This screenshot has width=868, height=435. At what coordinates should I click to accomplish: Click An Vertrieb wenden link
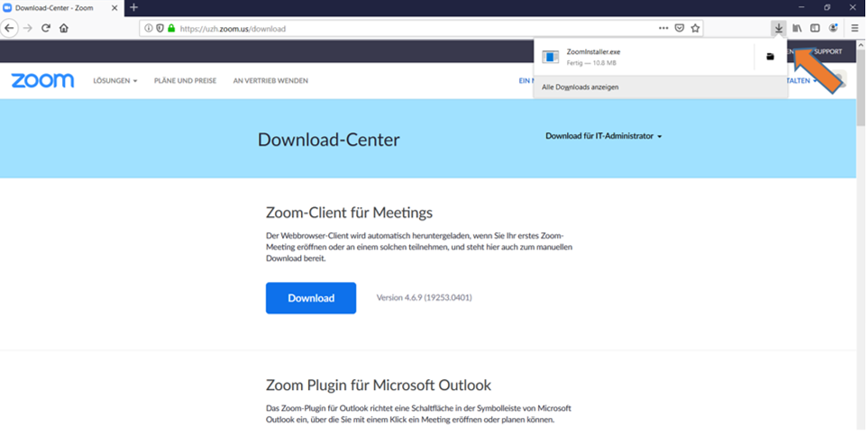point(270,81)
